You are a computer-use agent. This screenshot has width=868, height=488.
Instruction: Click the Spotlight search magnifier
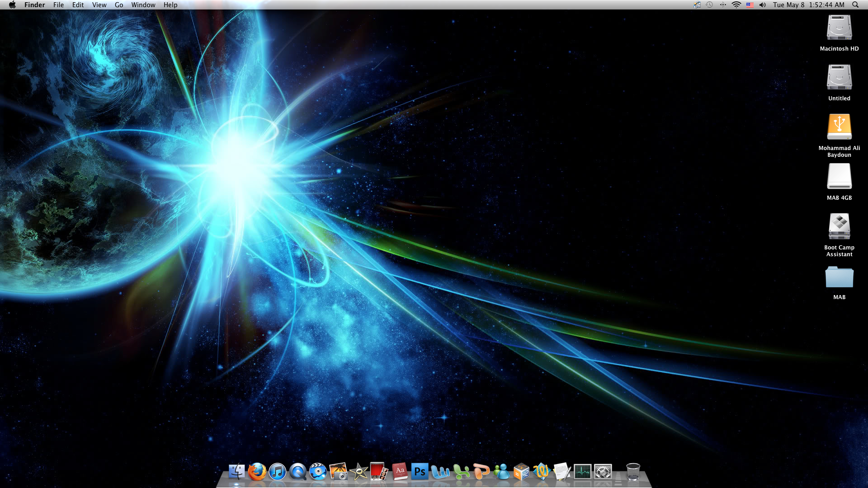pos(855,5)
